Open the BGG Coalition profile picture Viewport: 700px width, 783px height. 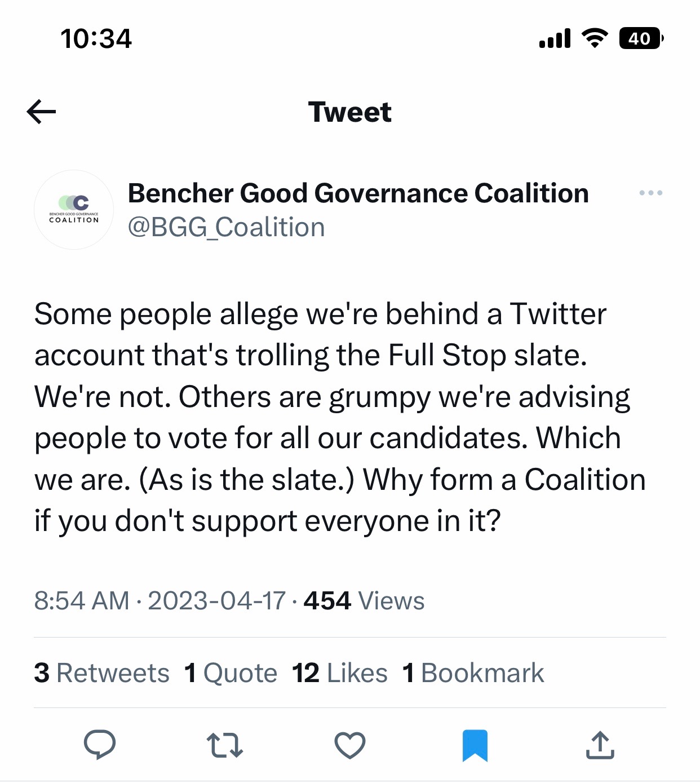(x=74, y=210)
